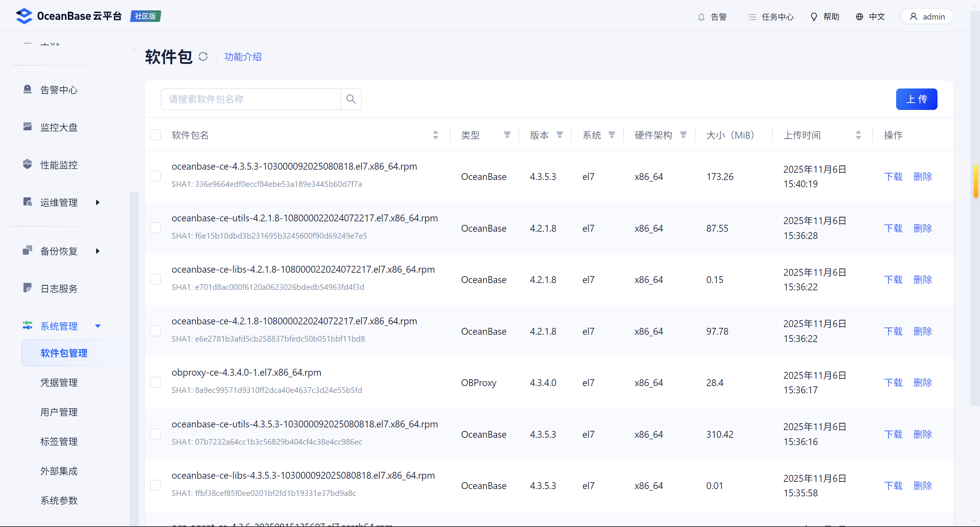Select checkbox for oceanbase-ce-4.3.5.3 package
This screenshot has height=527, width=980.
(x=155, y=176)
